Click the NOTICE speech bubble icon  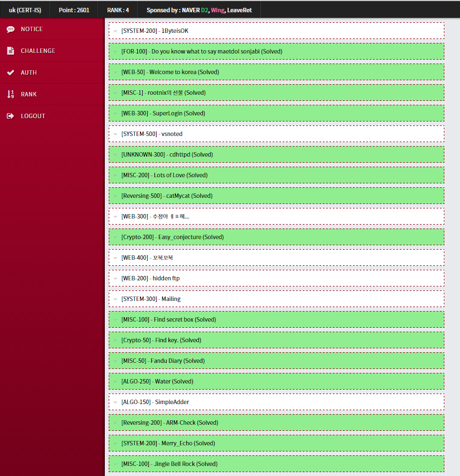[11, 29]
